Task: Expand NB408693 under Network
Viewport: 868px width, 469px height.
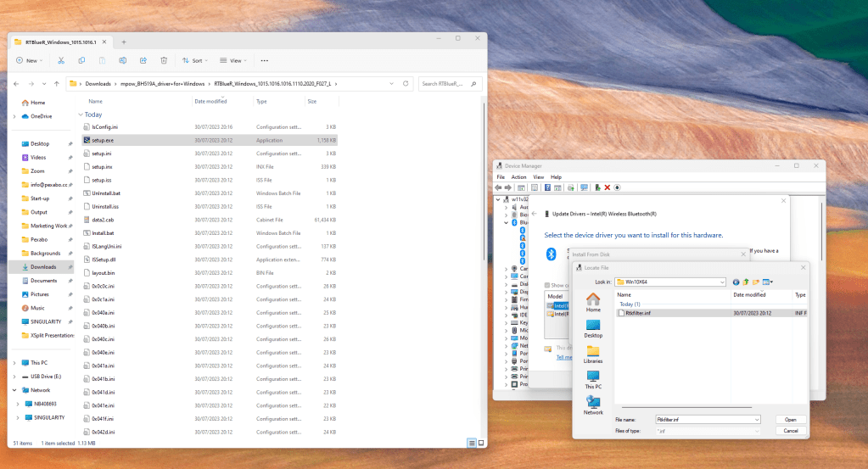Action: 18,404
